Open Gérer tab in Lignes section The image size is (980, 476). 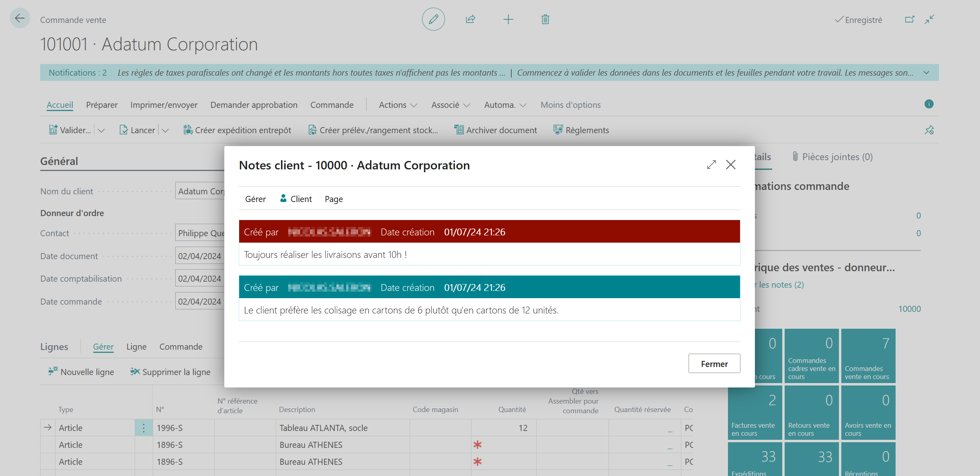[x=103, y=347]
